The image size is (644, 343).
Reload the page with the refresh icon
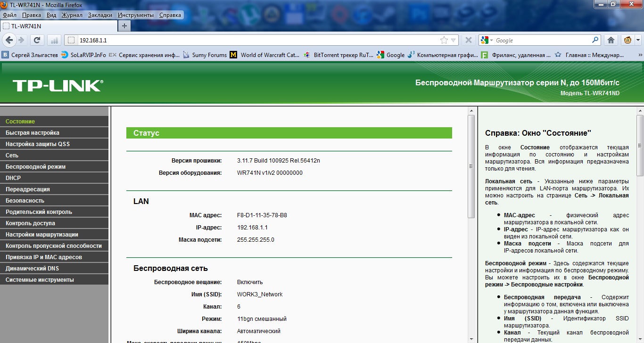point(37,40)
